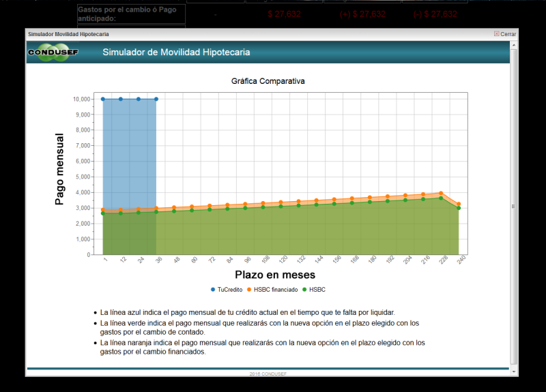This screenshot has height=392, width=546.
Task: Click the scrollbar up arrow in dialog
Action: pyautogui.click(x=514, y=45)
